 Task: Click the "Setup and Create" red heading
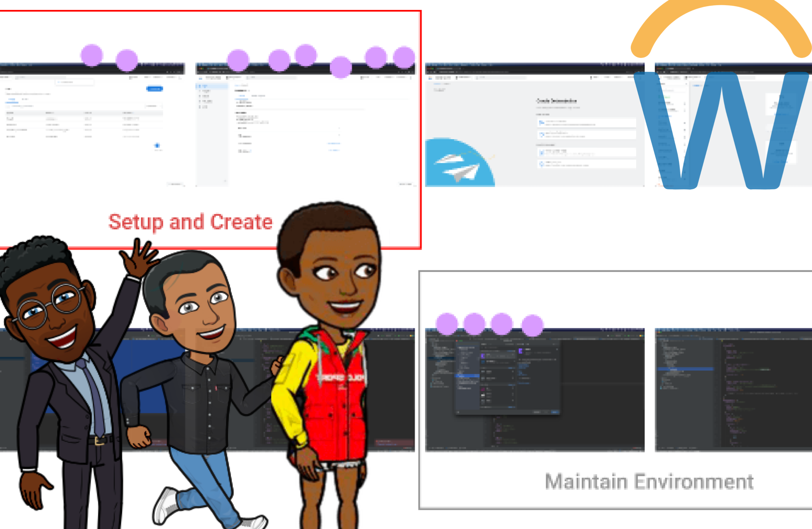(190, 222)
